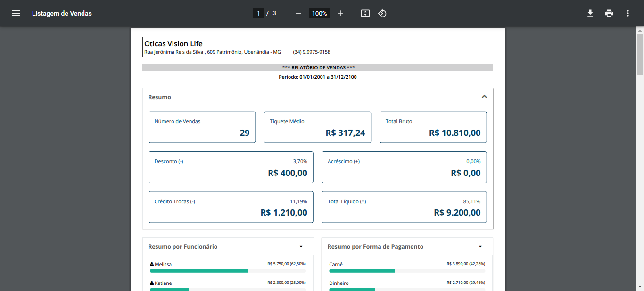Click the R$ 1.210,00 value
The image size is (644, 291).
pos(284,213)
